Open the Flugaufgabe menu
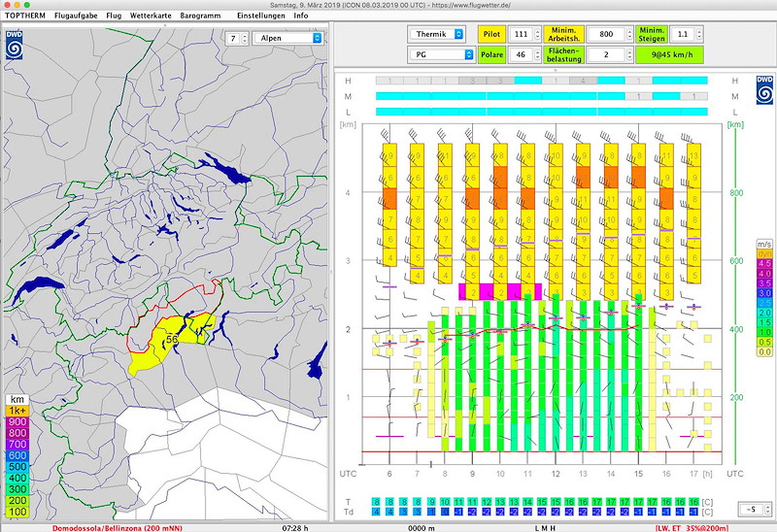This screenshot has width=777, height=532. point(76,17)
